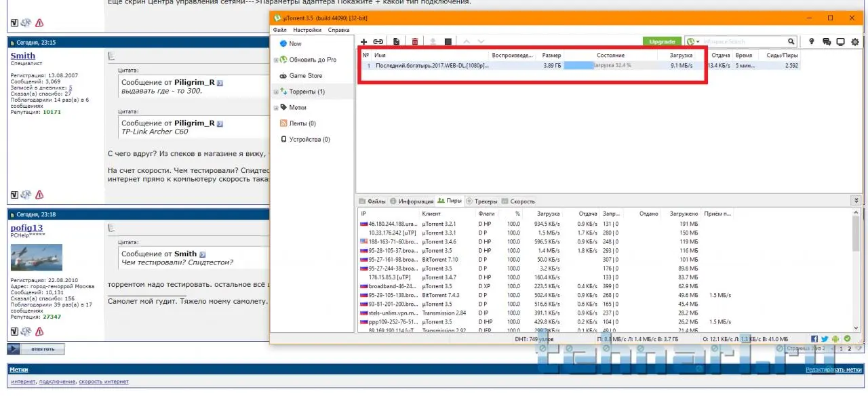Click the Add Torrent plus icon

[x=363, y=42]
